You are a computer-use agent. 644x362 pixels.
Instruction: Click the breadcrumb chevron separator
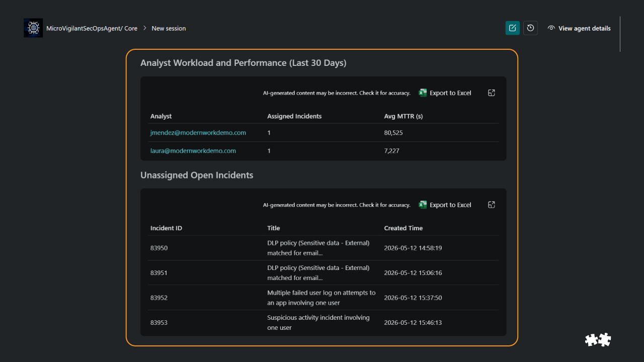pos(144,28)
